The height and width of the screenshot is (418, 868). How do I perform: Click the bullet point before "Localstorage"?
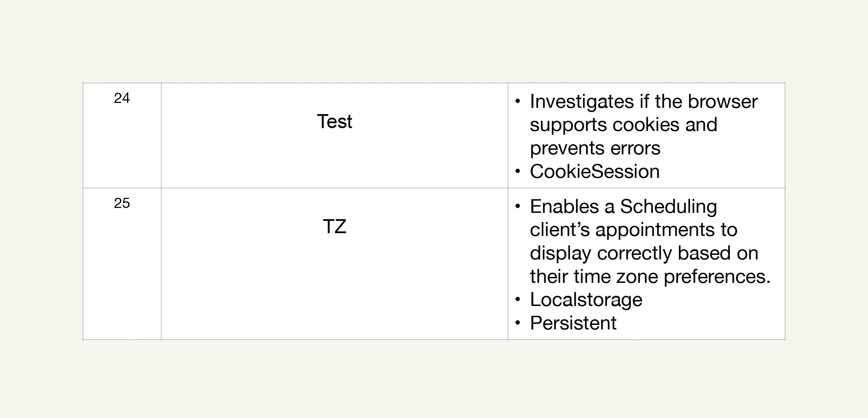coord(518,300)
